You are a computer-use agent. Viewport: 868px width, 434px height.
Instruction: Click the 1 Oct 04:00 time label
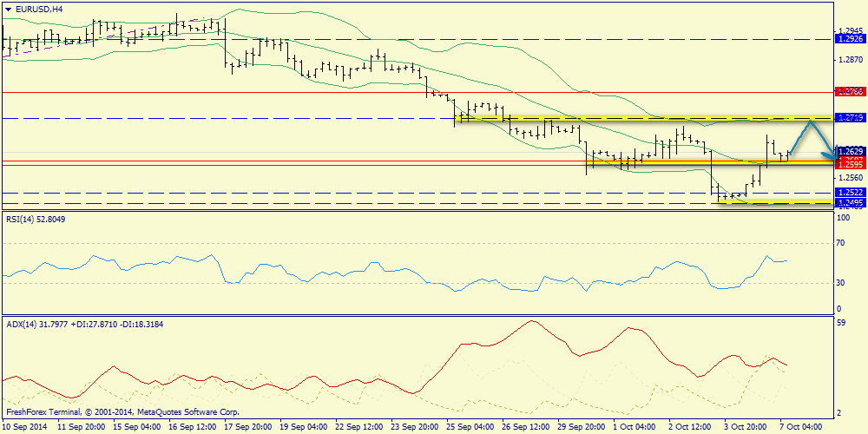point(635,427)
